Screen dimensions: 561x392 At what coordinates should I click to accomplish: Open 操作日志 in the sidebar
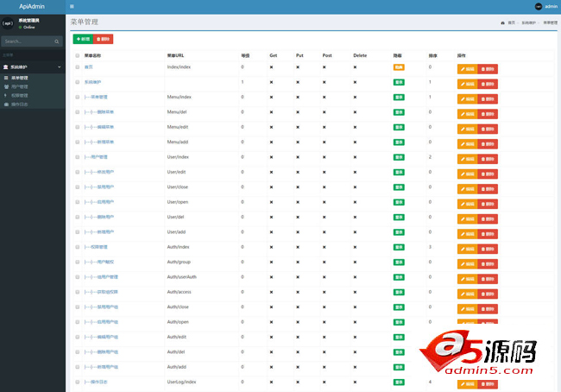tap(19, 104)
